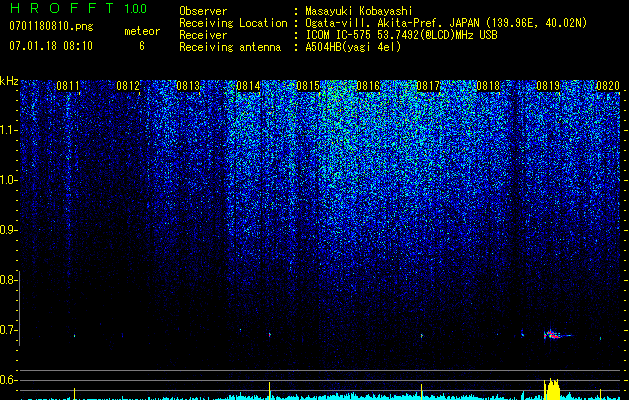The width and height of the screenshot is (629, 400).
Task: Click the Ogata-vill. Akita-Pref. JAPAN location text
Action: tap(446, 23)
